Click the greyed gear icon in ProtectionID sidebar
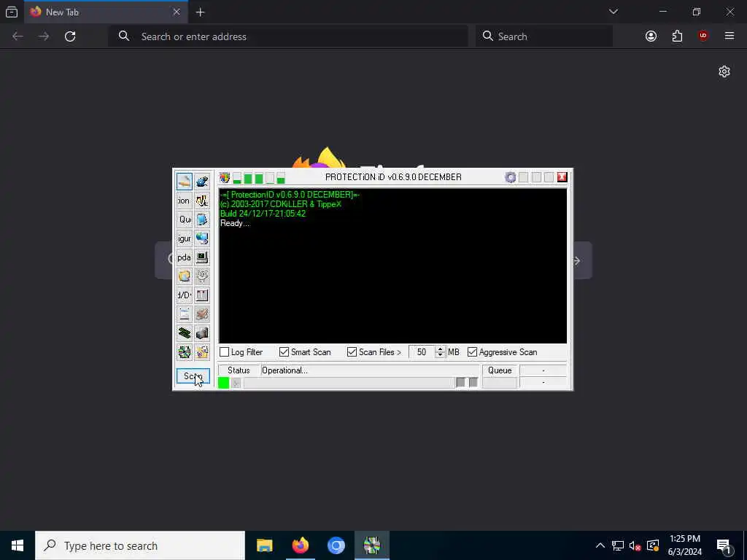Viewport: 747px width, 560px height. coord(202,276)
